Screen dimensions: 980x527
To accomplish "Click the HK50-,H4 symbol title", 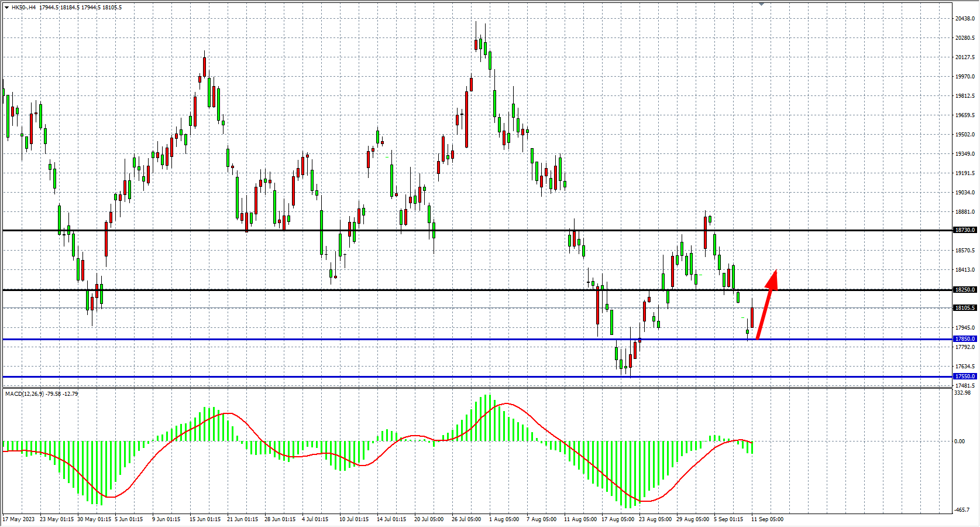I will tap(23, 8).
